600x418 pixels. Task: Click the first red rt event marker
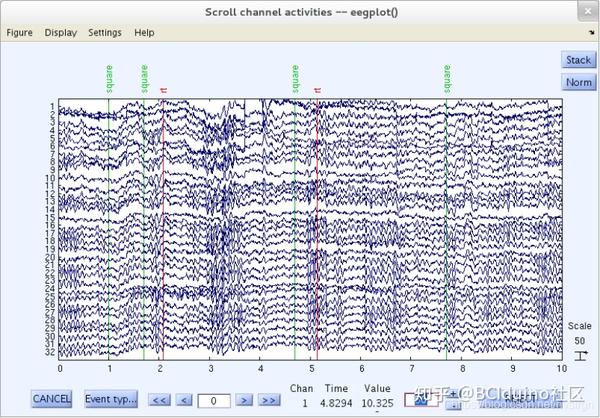click(x=162, y=92)
